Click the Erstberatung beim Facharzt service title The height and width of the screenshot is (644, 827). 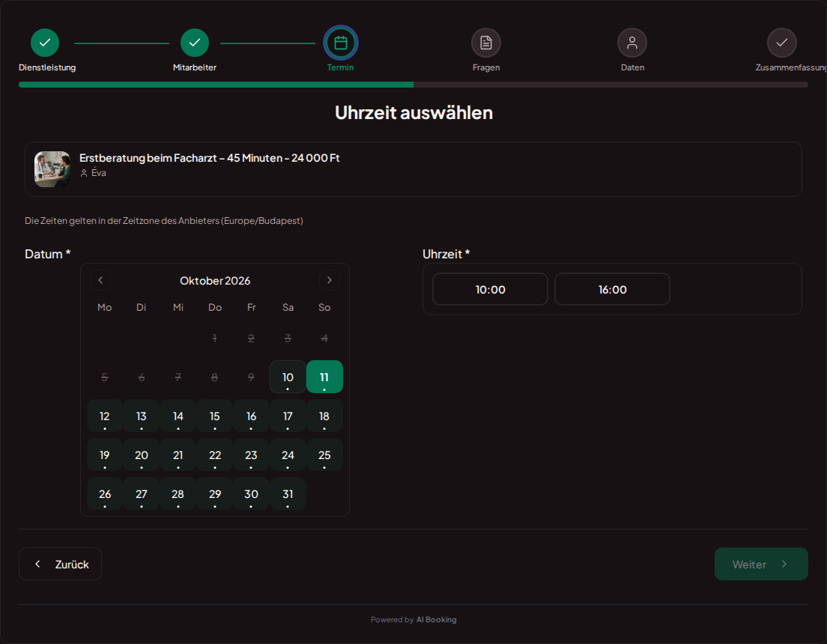click(210, 158)
